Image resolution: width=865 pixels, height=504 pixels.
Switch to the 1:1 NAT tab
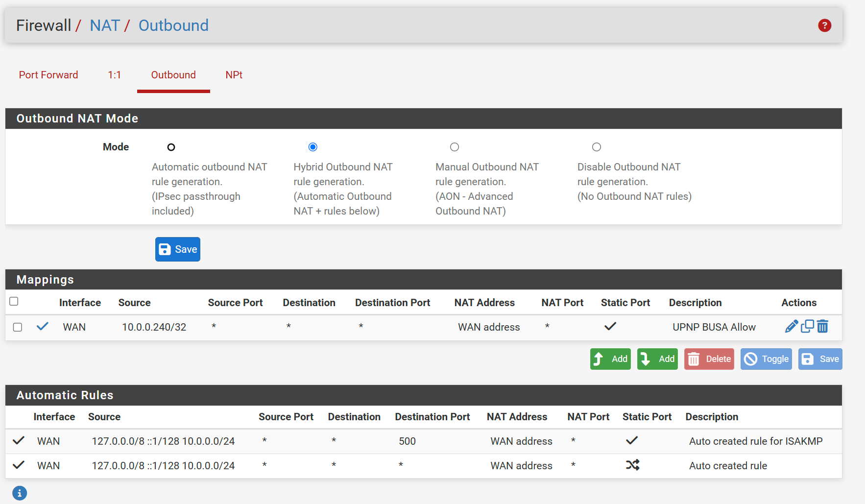click(114, 75)
